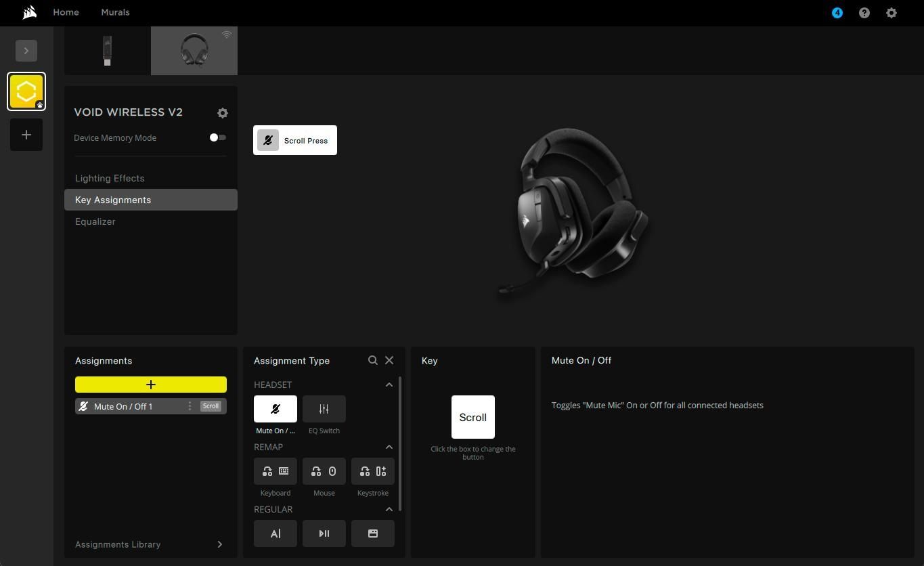Search assignment types
The width and height of the screenshot is (924, 566).
373,360
